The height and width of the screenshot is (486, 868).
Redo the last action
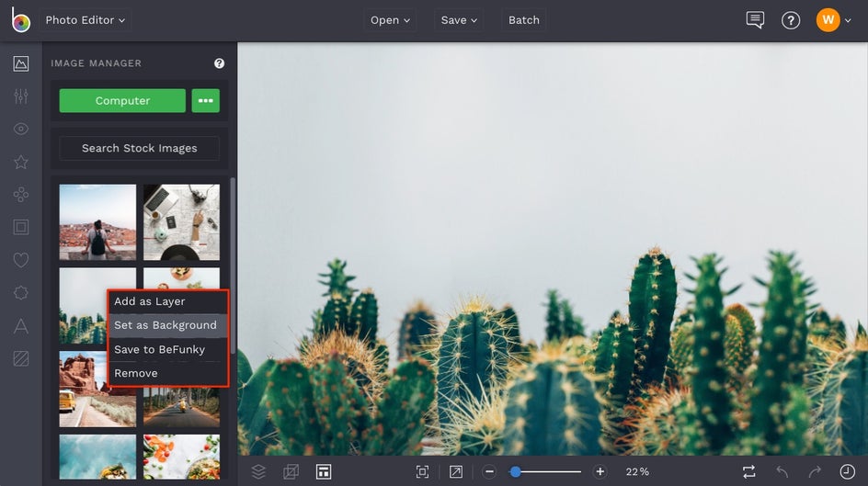(815, 471)
